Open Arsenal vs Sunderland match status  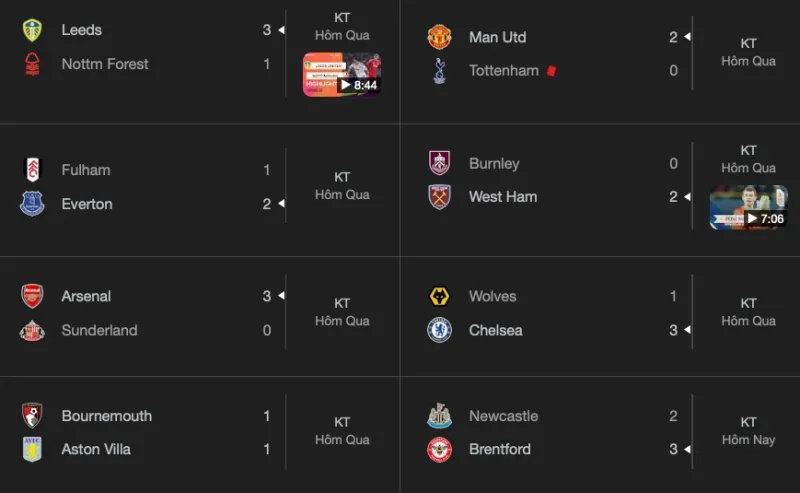[342, 312]
